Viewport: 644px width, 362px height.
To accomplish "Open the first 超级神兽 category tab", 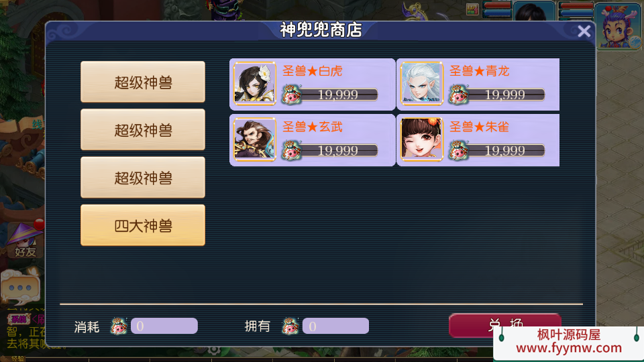I will 143,82.
